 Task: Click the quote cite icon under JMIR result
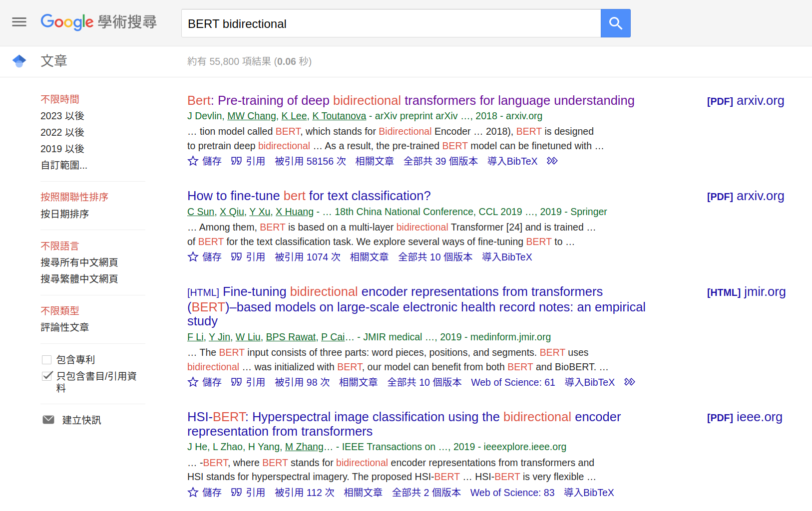[x=236, y=382]
